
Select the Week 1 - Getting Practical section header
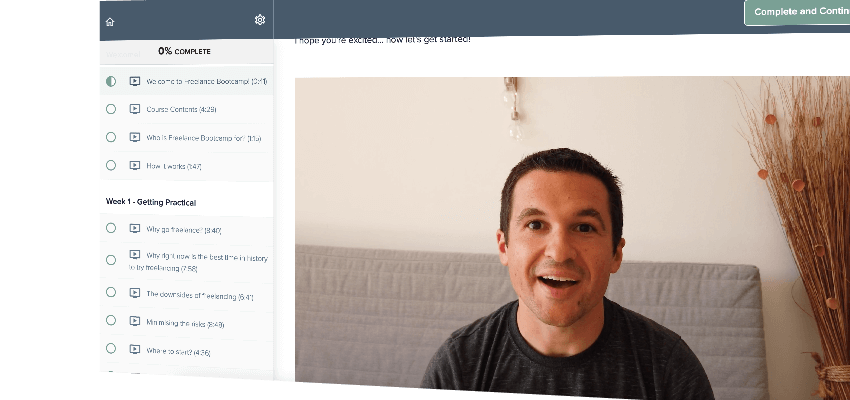(151, 201)
